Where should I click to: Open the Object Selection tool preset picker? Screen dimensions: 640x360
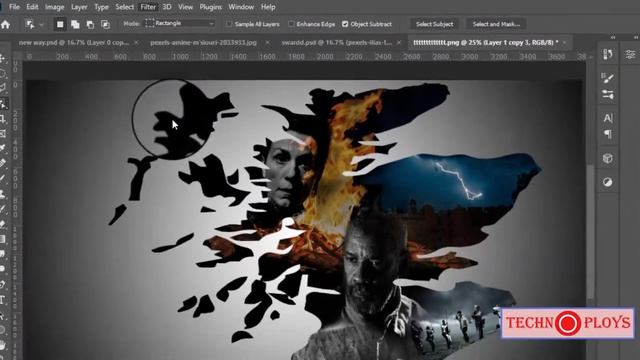30,24
